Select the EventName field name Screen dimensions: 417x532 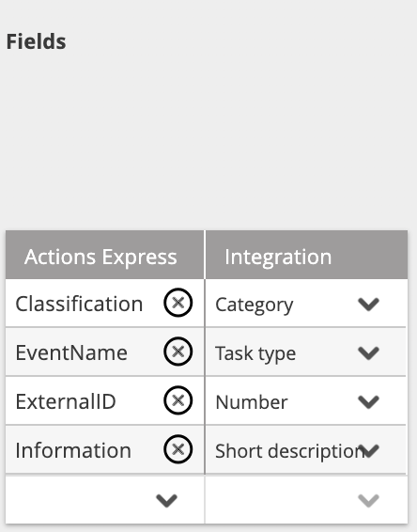[x=71, y=352]
